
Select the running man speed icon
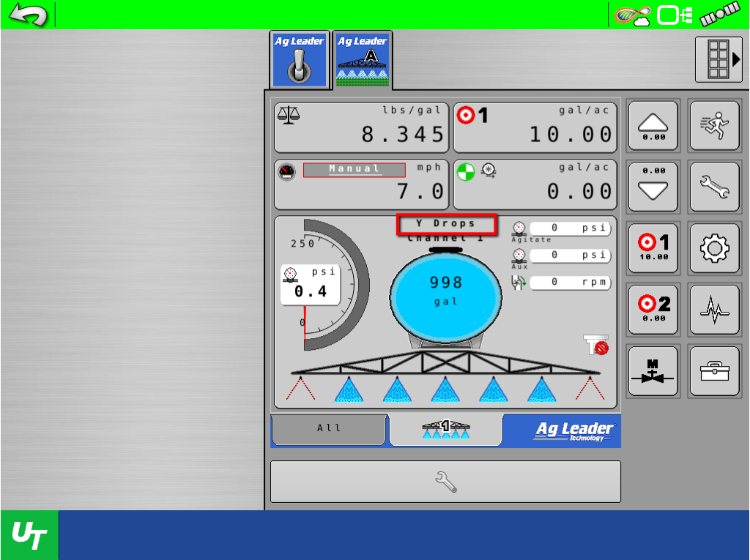[x=715, y=126]
